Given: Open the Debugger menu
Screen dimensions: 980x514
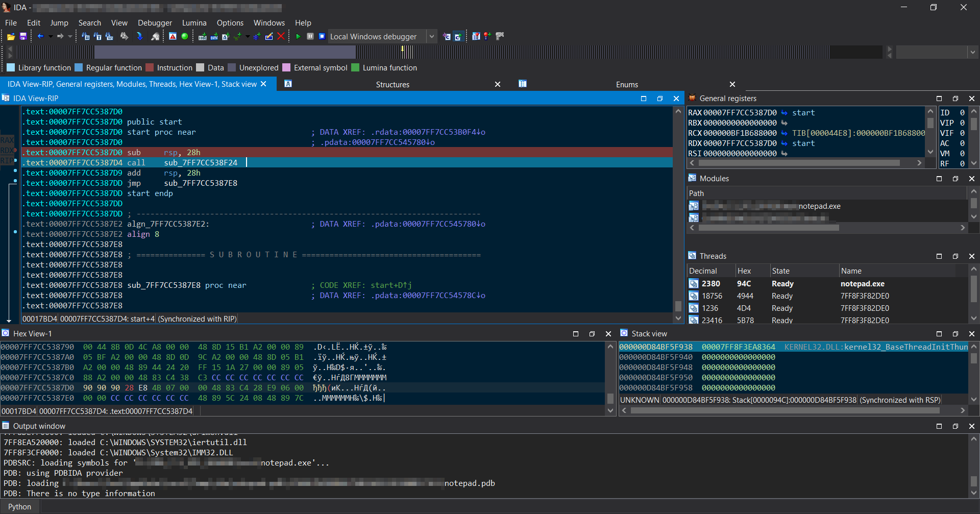Looking at the screenshot, I should click(x=155, y=23).
